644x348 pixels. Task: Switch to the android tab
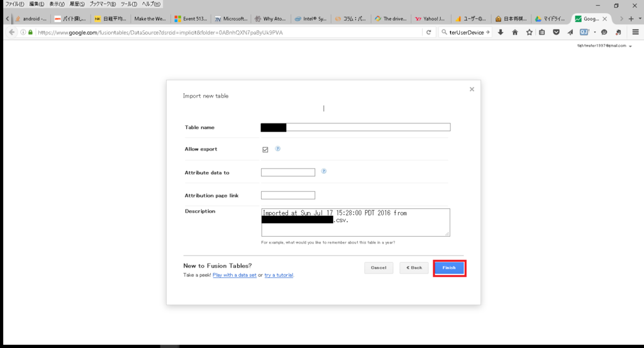pos(31,19)
